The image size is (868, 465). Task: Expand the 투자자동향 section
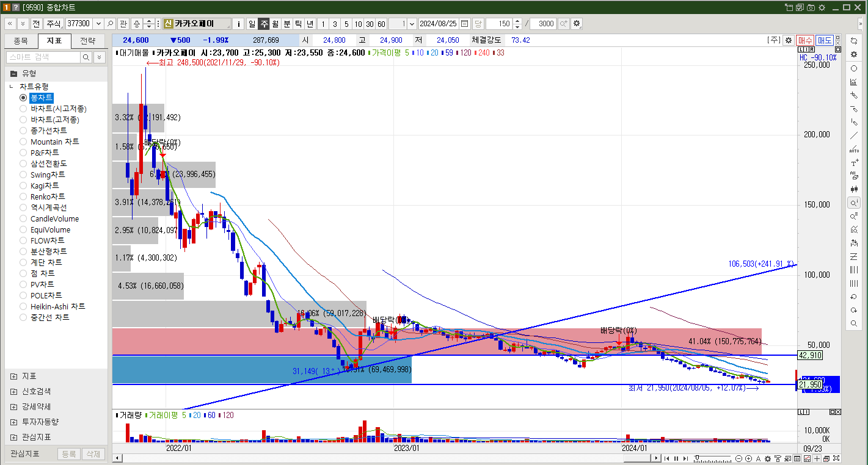(x=14, y=422)
